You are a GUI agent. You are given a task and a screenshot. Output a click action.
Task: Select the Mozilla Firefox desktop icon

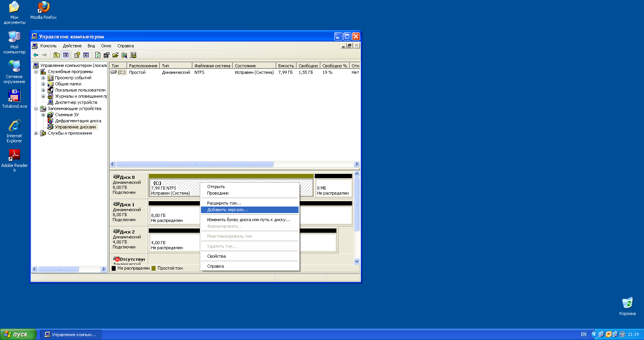point(43,10)
